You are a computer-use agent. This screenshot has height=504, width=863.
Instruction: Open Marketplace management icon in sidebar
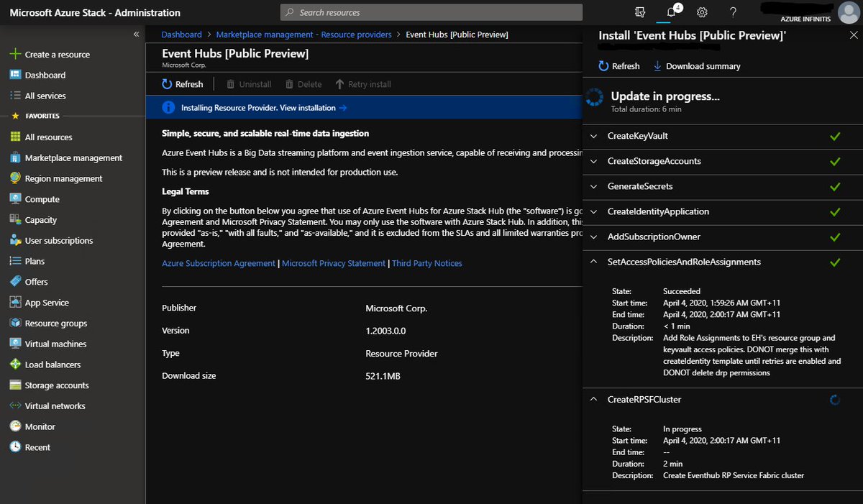15,158
